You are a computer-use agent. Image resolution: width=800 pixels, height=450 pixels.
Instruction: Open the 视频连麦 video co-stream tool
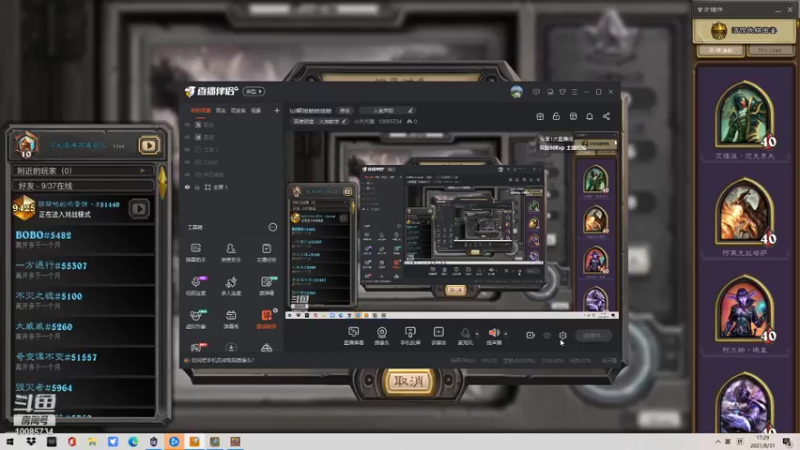pos(195,286)
